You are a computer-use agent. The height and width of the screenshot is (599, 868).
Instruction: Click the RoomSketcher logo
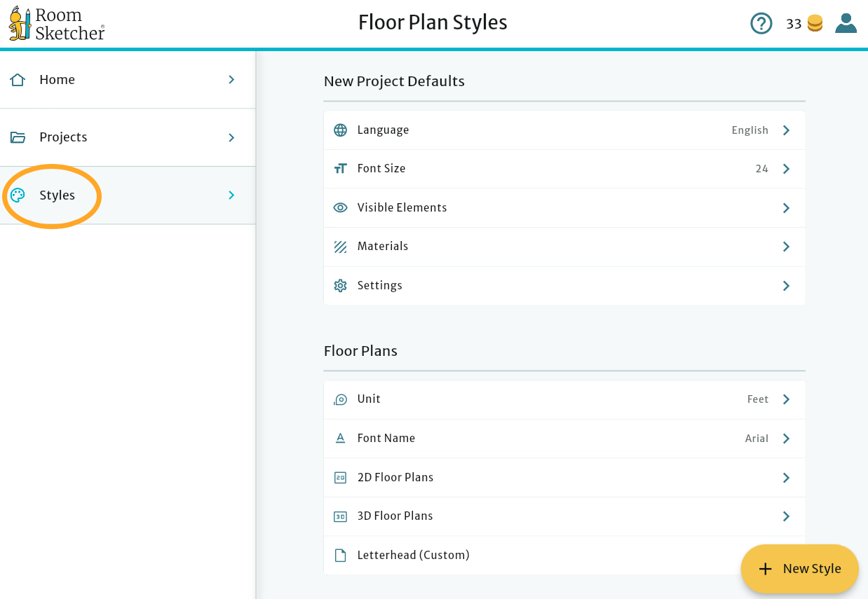tap(56, 23)
